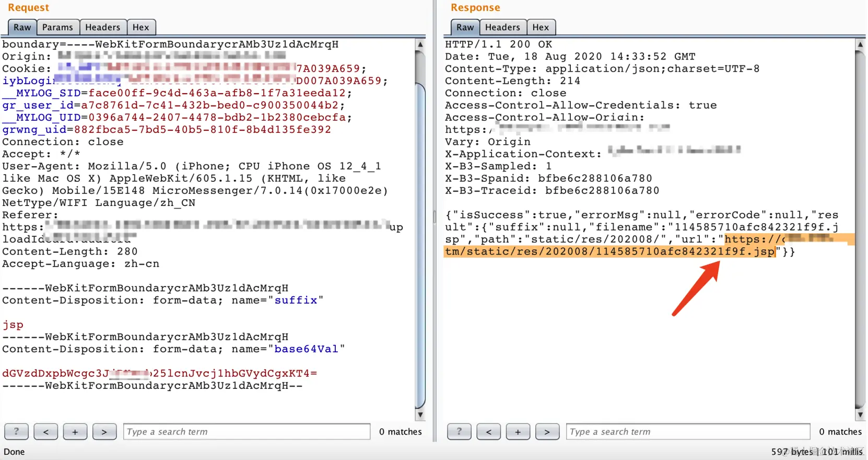Switch to the Response Raw tab
Viewport: 868px width, 460px height.
[x=465, y=27]
